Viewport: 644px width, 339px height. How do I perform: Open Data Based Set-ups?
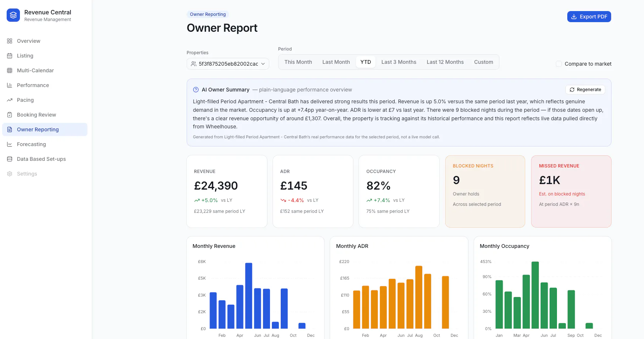pyautogui.click(x=45, y=159)
